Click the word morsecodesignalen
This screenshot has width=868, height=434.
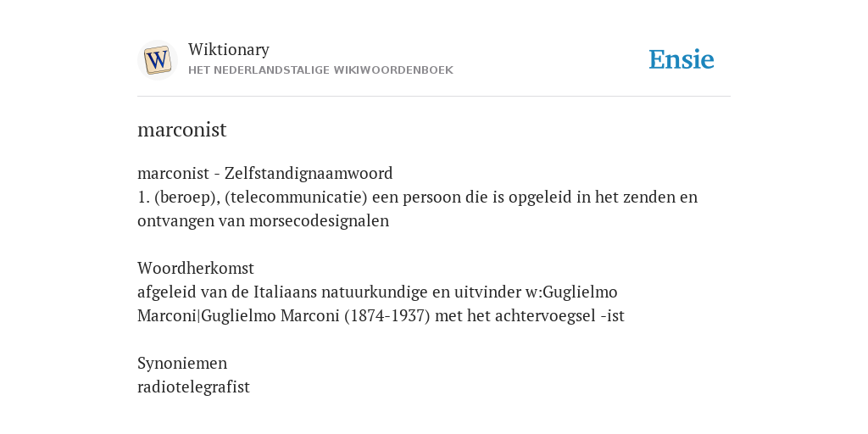click(319, 221)
